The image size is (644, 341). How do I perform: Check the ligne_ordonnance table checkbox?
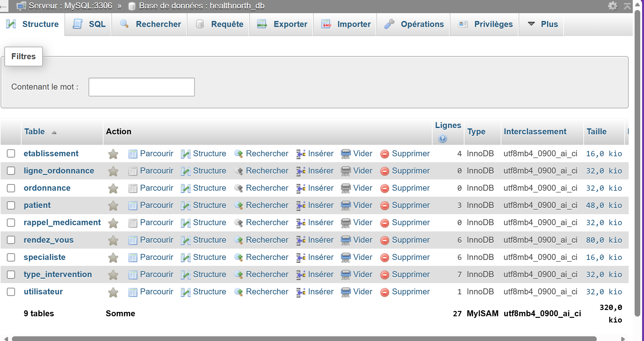coord(11,171)
